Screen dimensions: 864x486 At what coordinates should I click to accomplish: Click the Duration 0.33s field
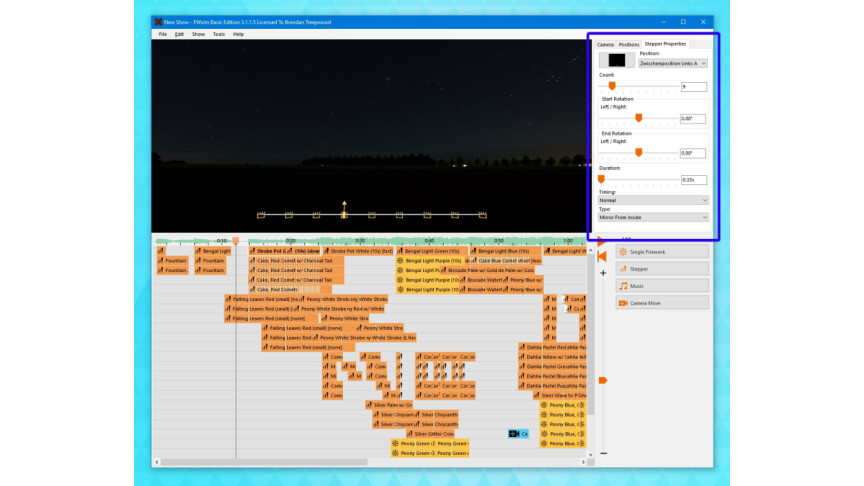(694, 180)
